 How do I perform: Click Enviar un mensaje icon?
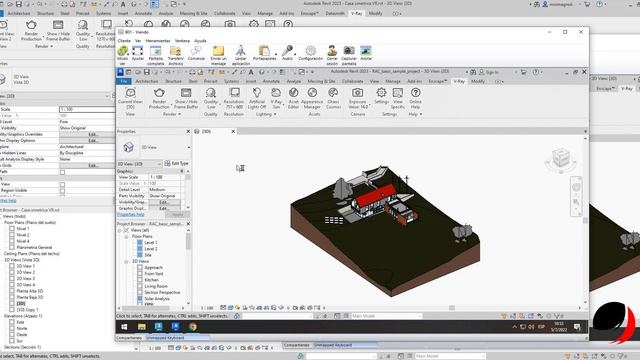click(x=218, y=51)
